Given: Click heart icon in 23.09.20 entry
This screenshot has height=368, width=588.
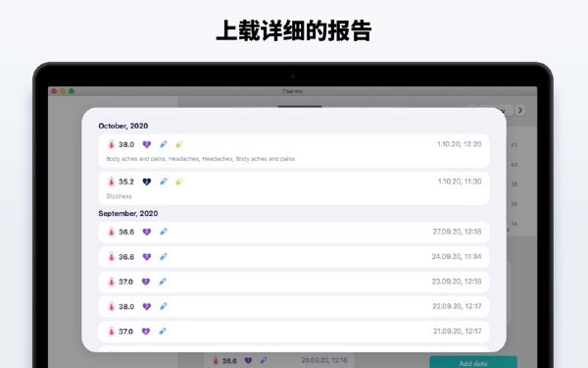Looking at the screenshot, I should coord(146,282).
